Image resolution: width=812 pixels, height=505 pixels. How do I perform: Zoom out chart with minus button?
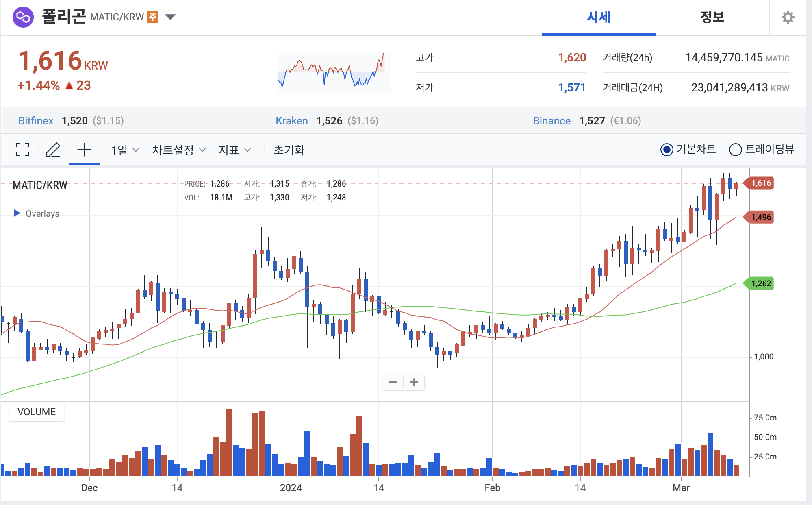pos(393,382)
